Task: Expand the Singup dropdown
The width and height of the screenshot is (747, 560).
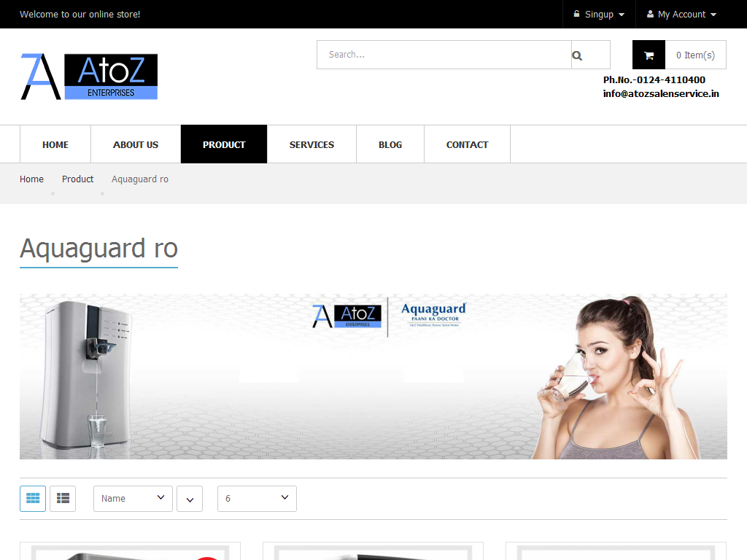Action: [599, 15]
